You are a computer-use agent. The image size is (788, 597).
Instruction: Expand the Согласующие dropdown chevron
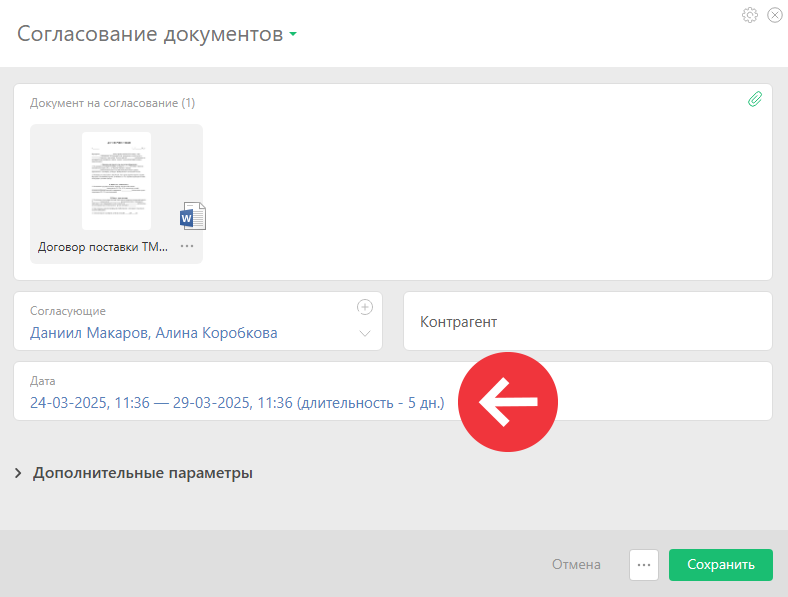pyautogui.click(x=365, y=334)
